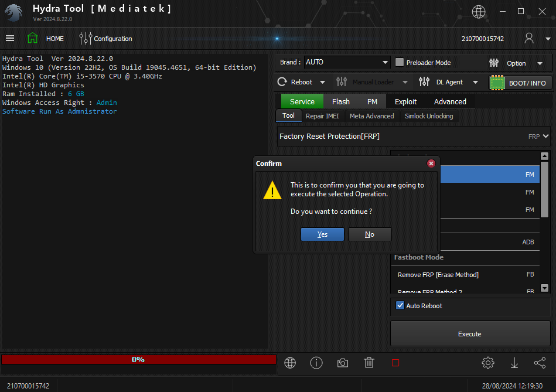Screen dimensions: 556x392
Task: Click the Fastboot Mode section header
Action: [x=418, y=257]
